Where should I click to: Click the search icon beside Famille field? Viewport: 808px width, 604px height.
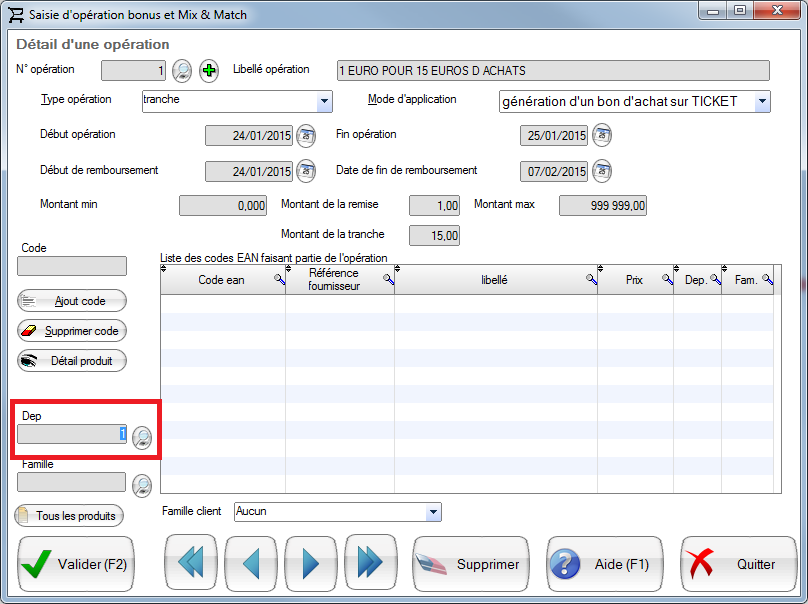coord(142,484)
